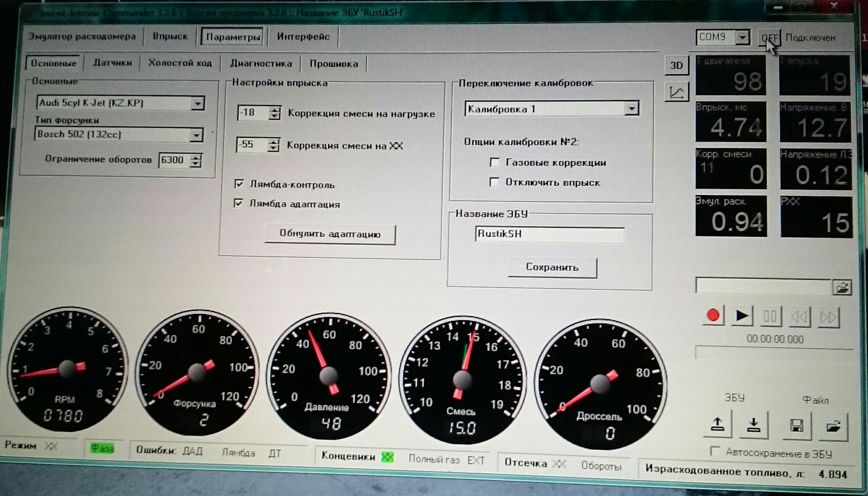
Task: Switch to Впрыск tab
Action: tap(170, 36)
